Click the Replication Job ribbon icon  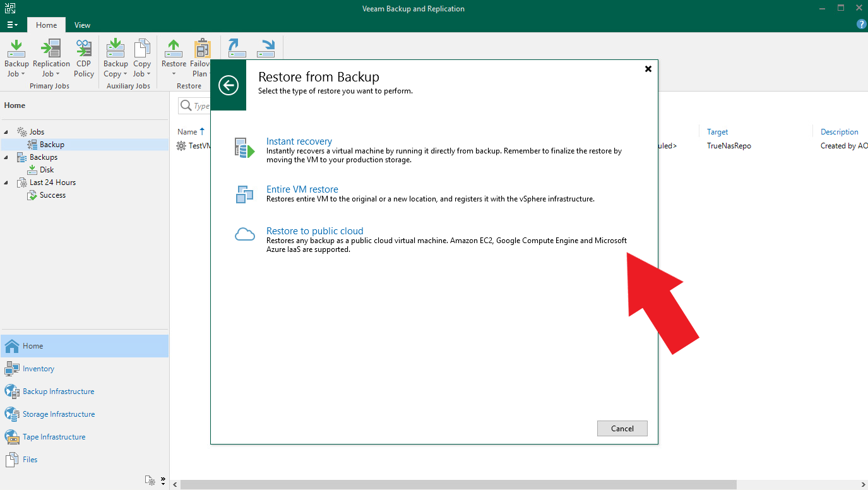pyautogui.click(x=51, y=48)
